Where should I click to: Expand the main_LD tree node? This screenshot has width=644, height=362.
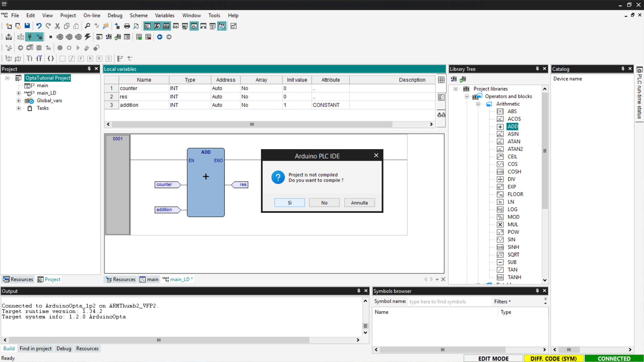19,93
